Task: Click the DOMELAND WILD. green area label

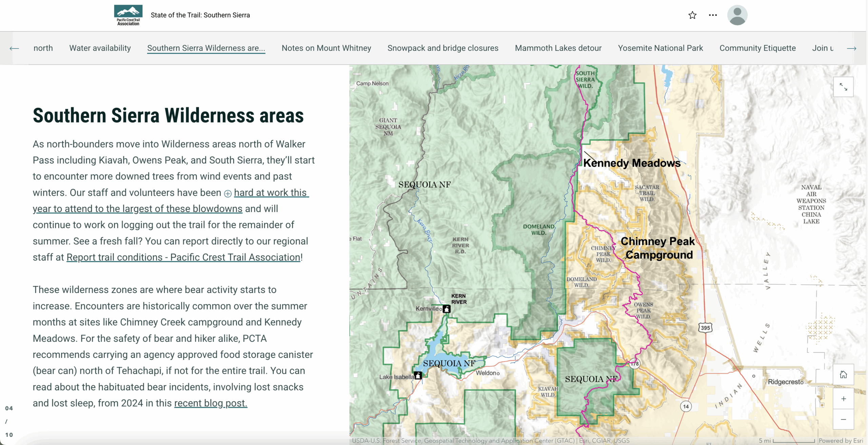Action: point(539,230)
